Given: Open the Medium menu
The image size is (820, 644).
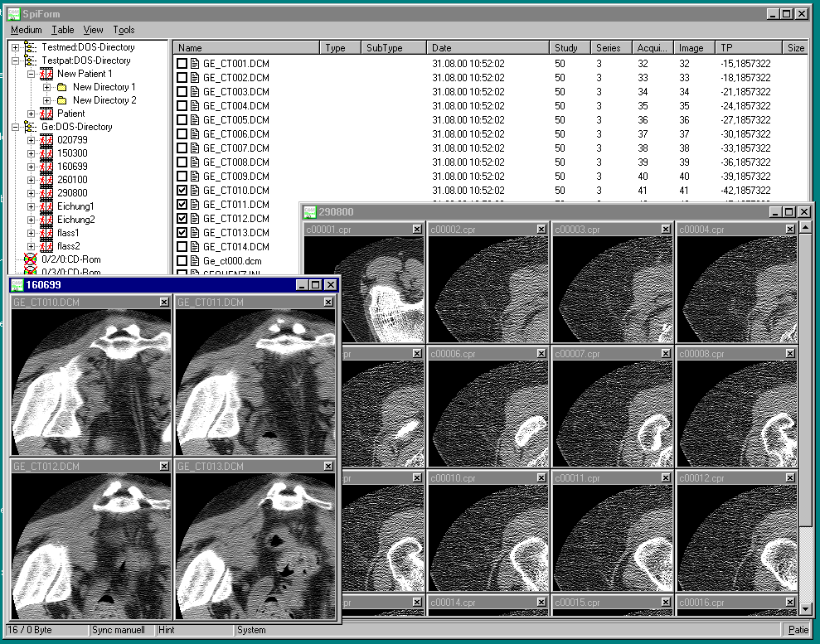Looking at the screenshot, I should [x=27, y=30].
